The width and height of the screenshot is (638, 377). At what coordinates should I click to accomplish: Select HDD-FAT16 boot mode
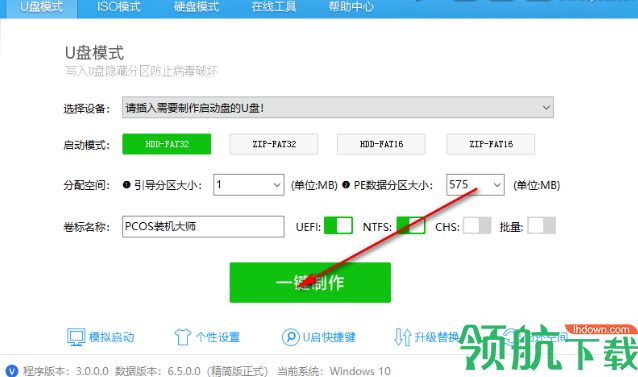[381, 144]
